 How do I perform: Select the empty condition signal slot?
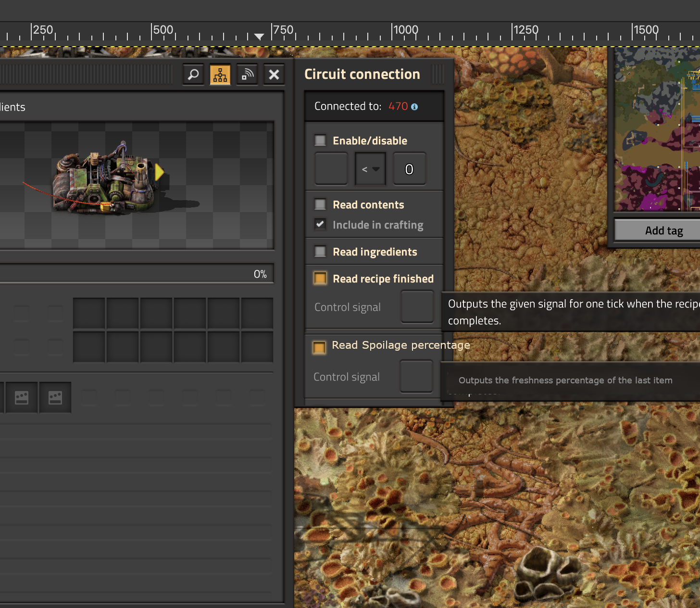tap(331, 169)
